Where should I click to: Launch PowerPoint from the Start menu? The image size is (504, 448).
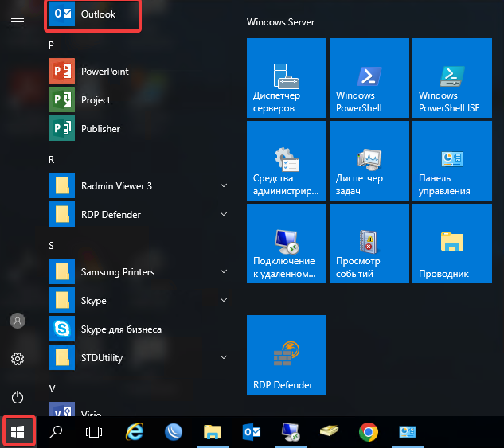click(104, 72)
